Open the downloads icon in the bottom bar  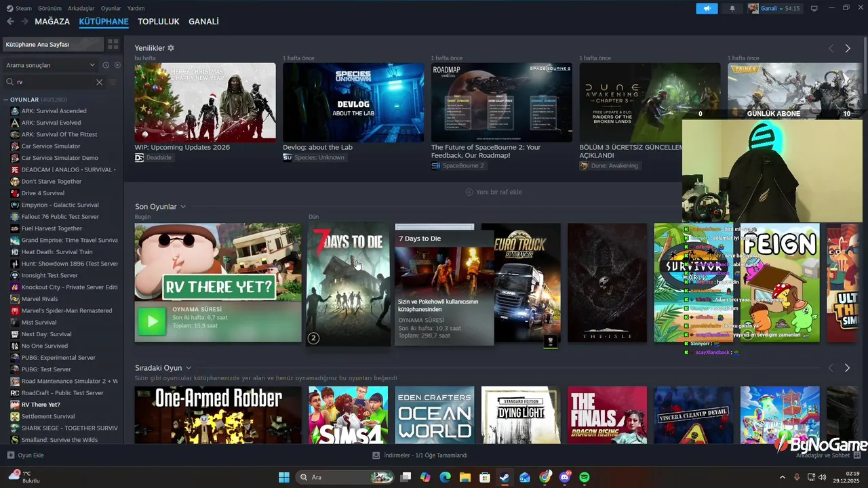[376, 455]
